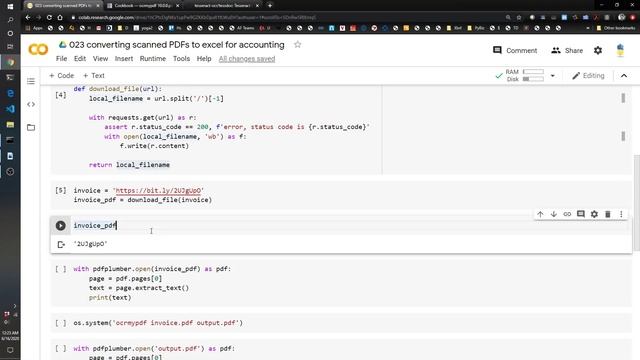
Task: Open the RAM and Disk runtime dropdown
Action: tap(553, 76)
